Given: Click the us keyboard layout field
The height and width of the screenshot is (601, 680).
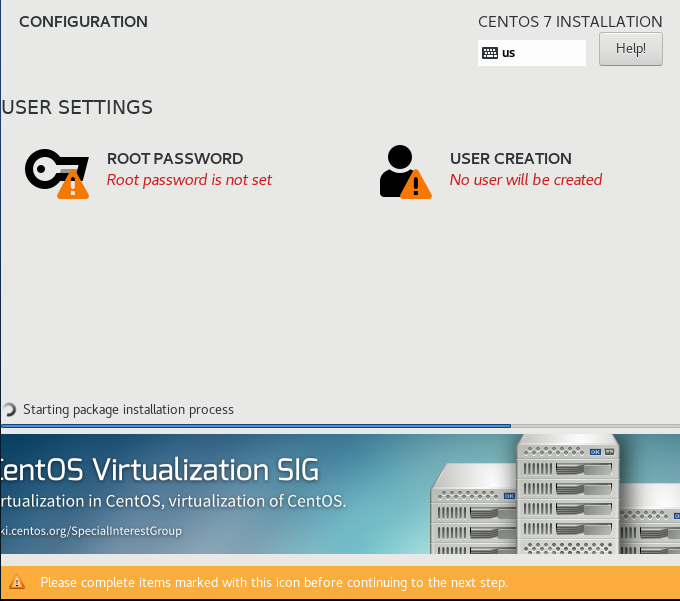Looking at the screenshot, I should pyautogui.click(x=532, y=53).
